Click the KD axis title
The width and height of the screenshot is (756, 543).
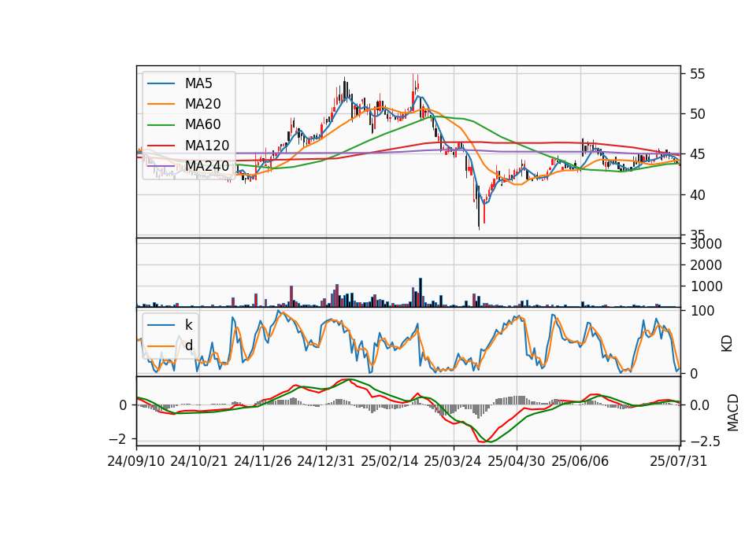(x=727, y=343)
